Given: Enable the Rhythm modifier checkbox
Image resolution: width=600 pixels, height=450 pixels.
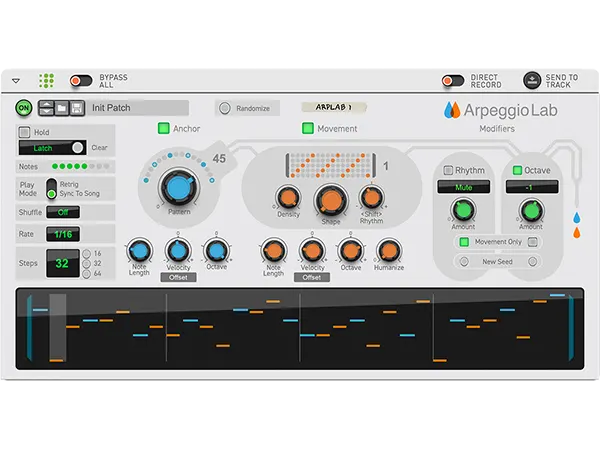Looking at the screenshot, I should (x=448, y=170).
